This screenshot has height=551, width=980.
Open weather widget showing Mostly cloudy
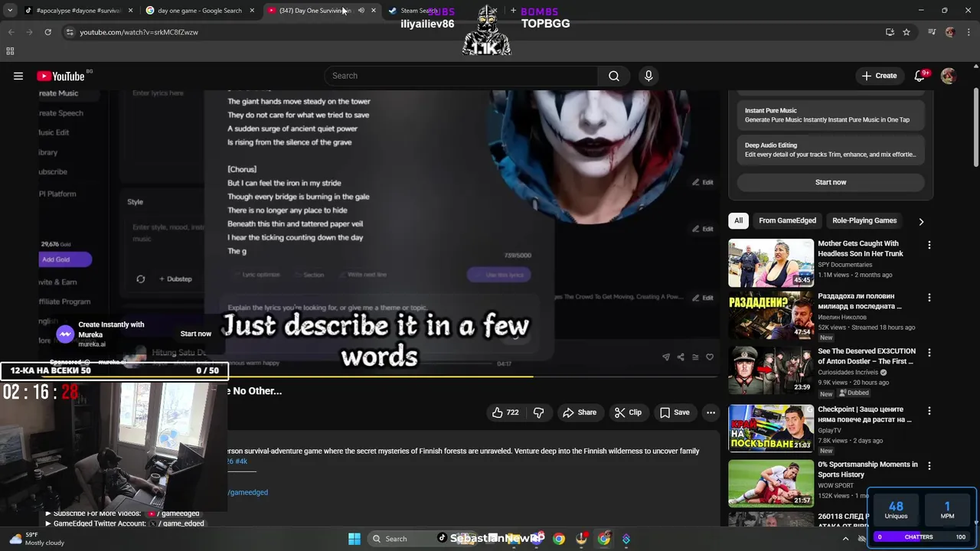coord(35,539)
